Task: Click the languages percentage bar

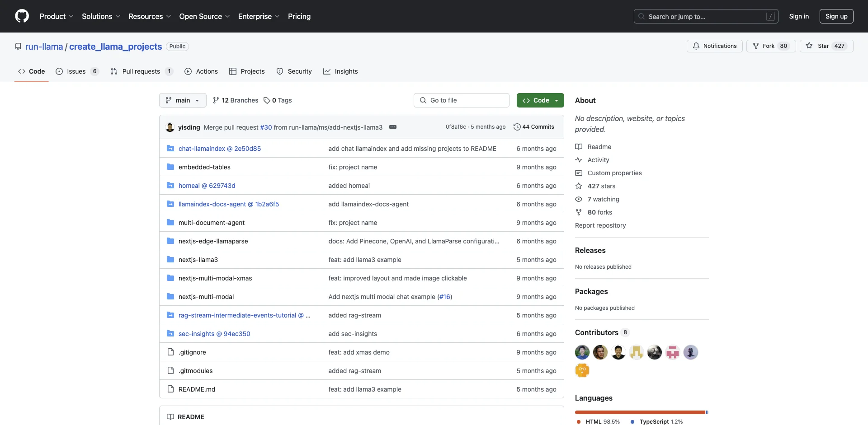Action: (x=641, y=412)
